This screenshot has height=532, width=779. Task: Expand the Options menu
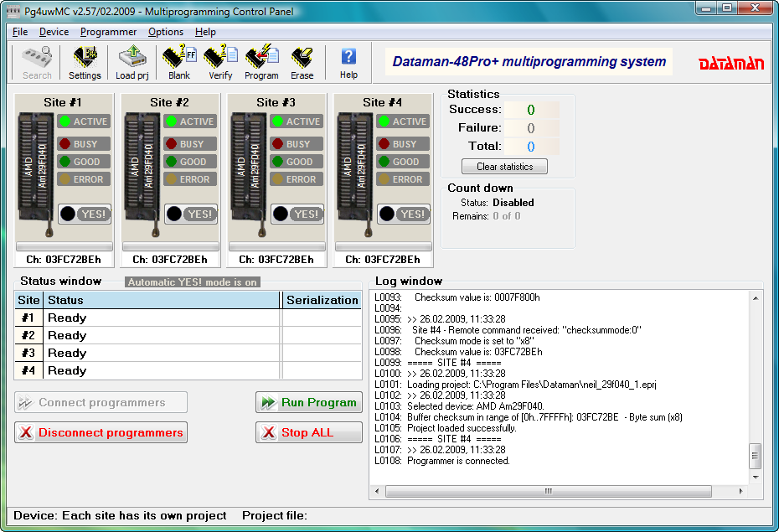pyautogui.click(x=165, y=32)
